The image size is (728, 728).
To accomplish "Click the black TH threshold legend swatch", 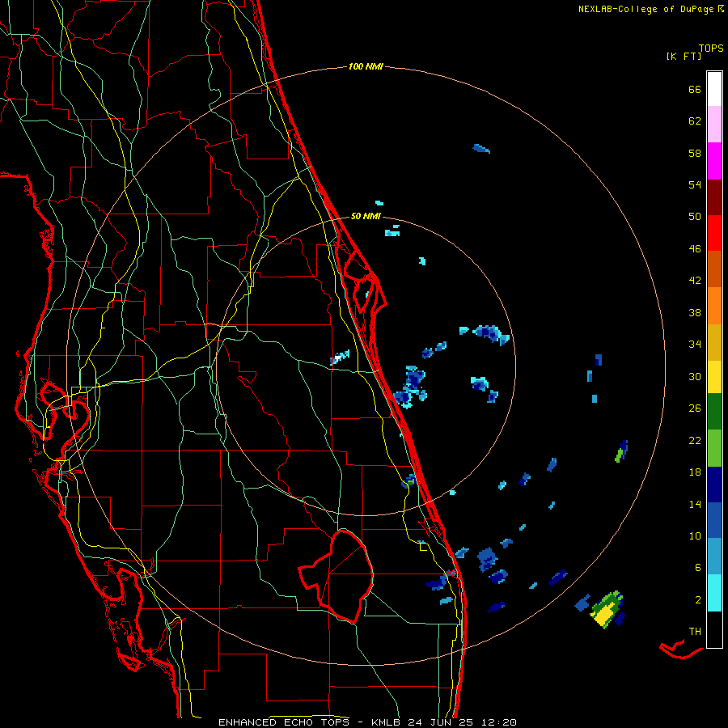I will click(x=714, y=629).
